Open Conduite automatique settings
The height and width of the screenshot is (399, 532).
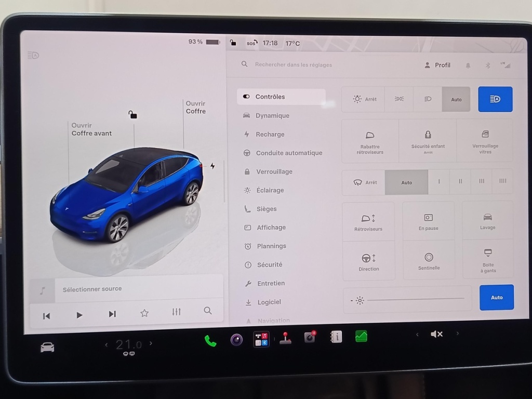pos(283,153)
